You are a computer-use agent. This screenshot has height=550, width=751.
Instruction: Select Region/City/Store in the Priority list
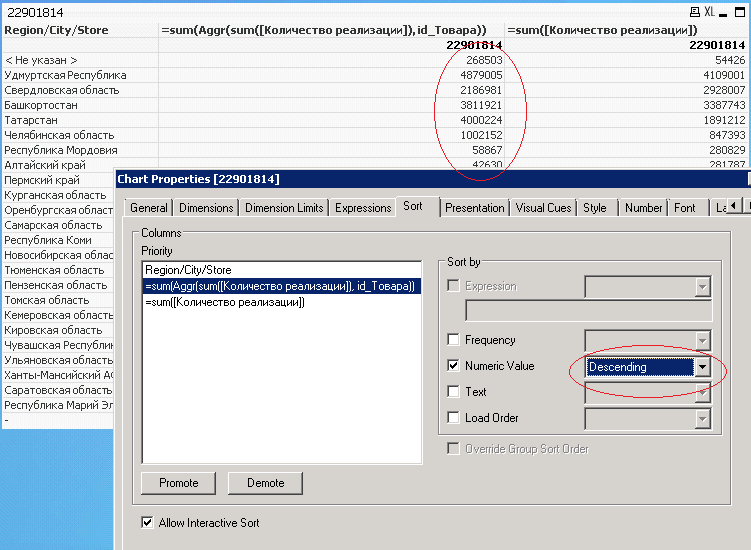[x=188, y=270]
